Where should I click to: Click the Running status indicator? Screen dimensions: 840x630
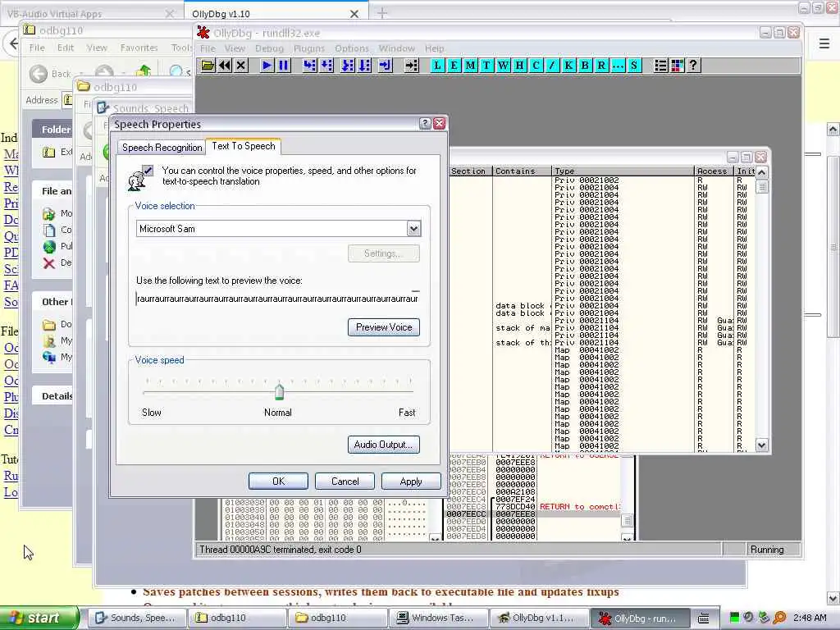click(x=773, y=550)
